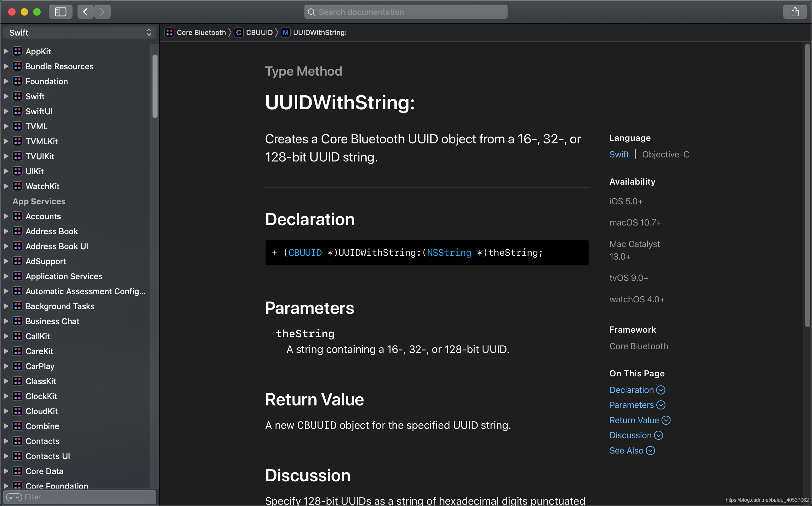
Task: Click the CloudKit framework icon
Action: 18,411
